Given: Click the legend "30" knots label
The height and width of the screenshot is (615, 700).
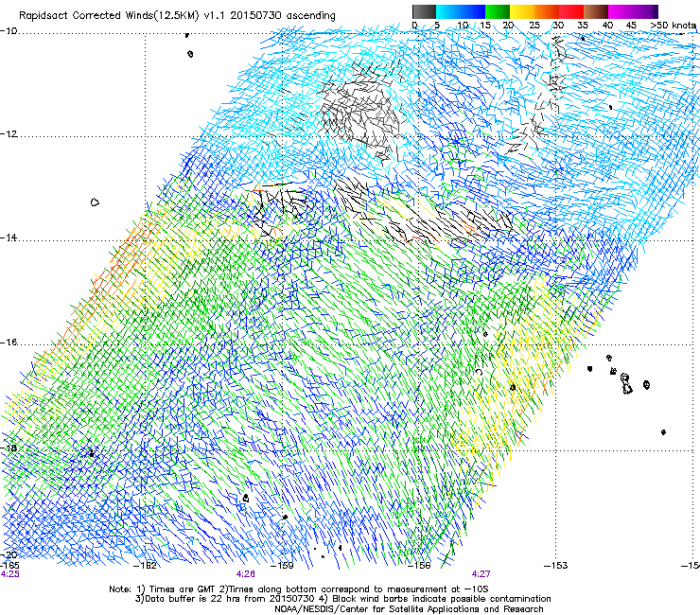Looking at the screenshot, I should coord(558,25).
